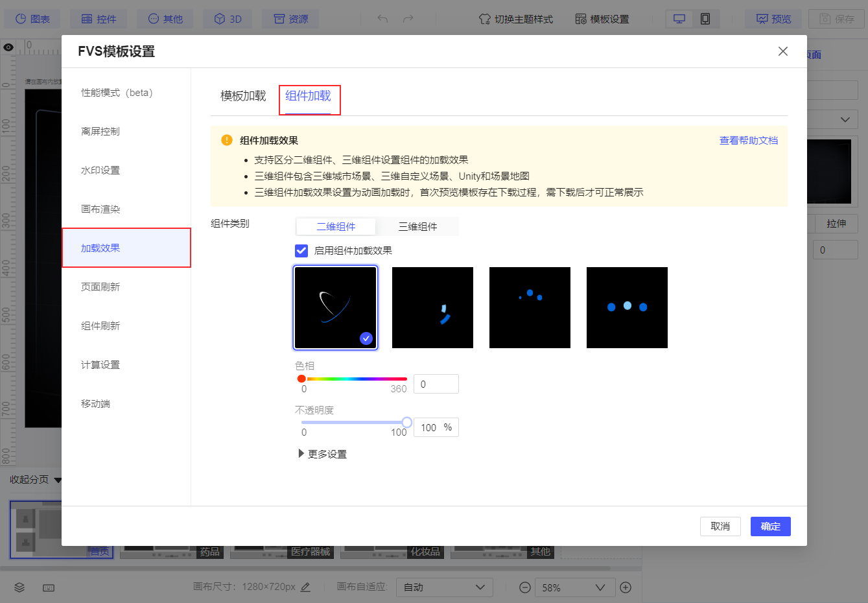This screenshot has width=868, height=603.
Task: Switch to mobile preview mode icon
Action: 705,19
